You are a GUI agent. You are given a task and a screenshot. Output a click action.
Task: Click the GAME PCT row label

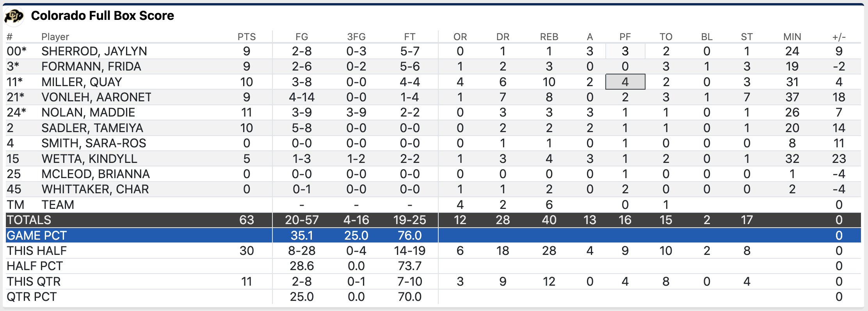(x=37, y=236)
